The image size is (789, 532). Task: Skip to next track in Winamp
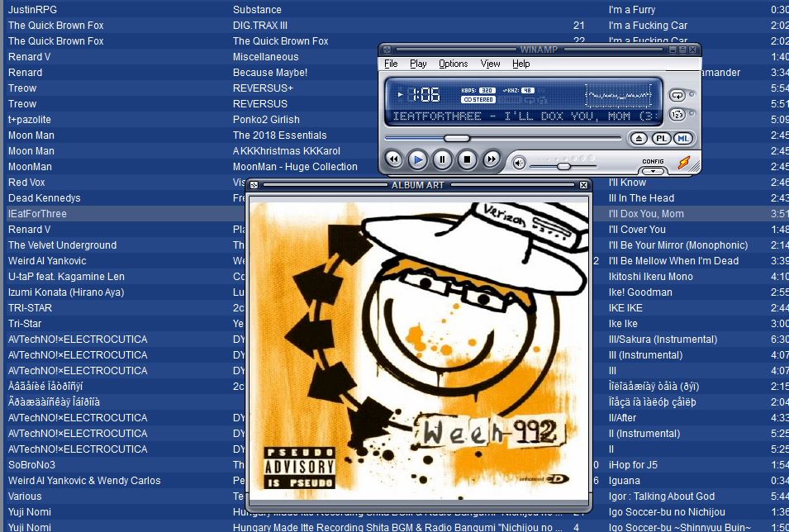(x=491, y=159)
